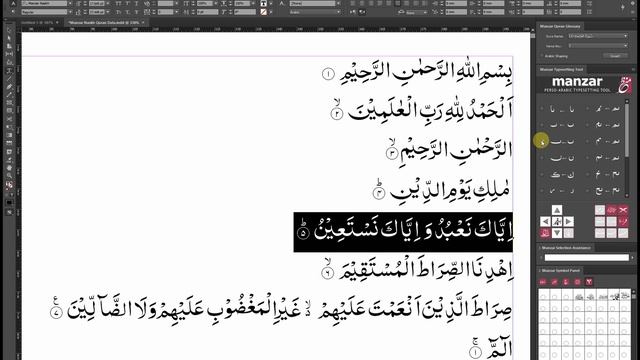The image size is (640, 360).
Task: Click left arrow of Selection Assistance bar
Action: tap(541, 258)
